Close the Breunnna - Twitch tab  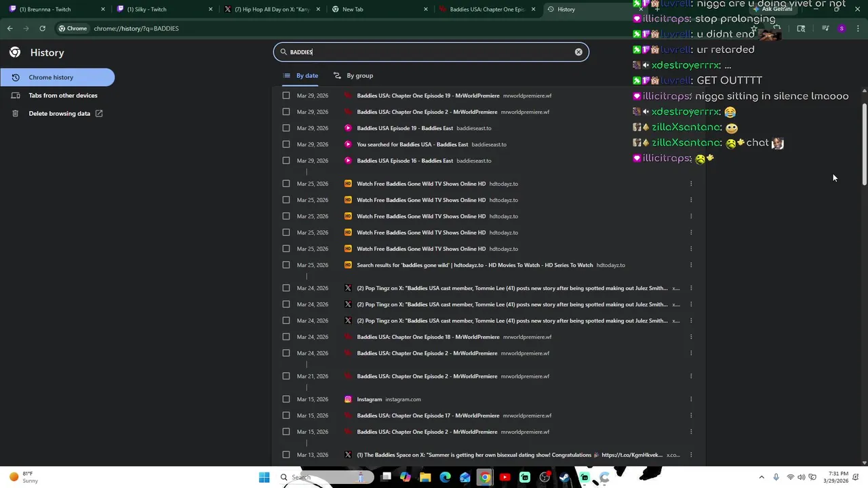pyautogui.click(x=103, y=9)
